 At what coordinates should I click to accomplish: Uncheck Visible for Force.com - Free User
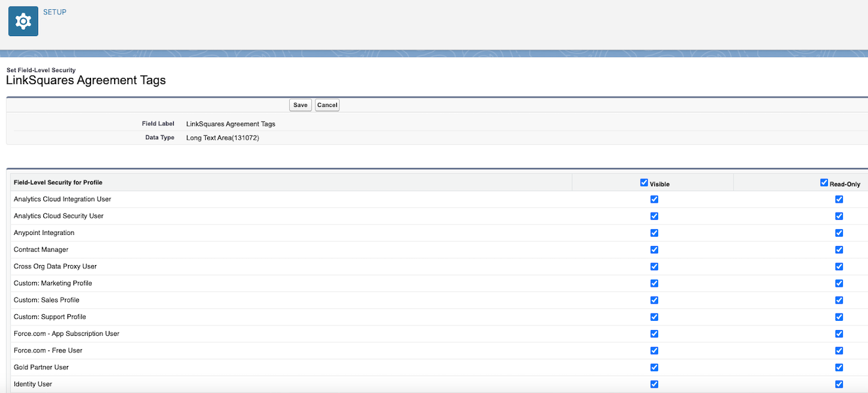coord(654,350)
